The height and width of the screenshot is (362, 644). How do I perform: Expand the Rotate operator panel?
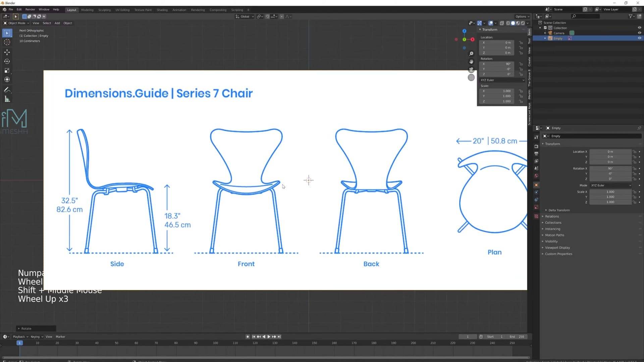[36, 328]
